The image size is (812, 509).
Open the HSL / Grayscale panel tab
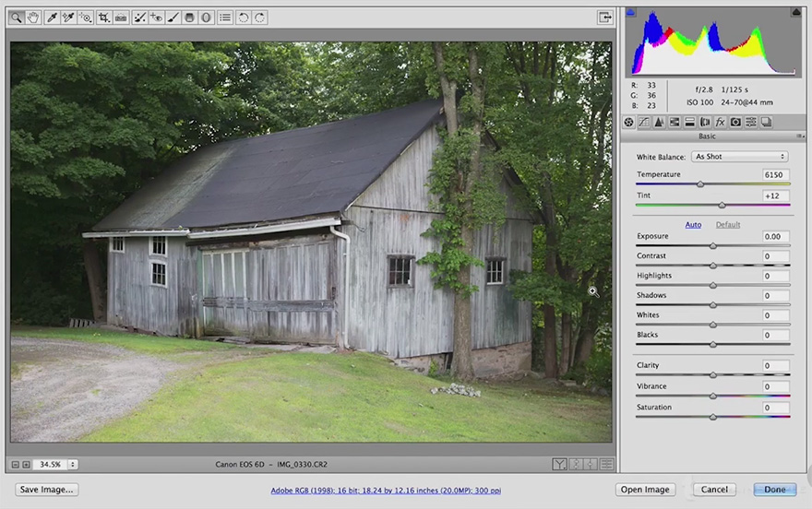[675, 122]
